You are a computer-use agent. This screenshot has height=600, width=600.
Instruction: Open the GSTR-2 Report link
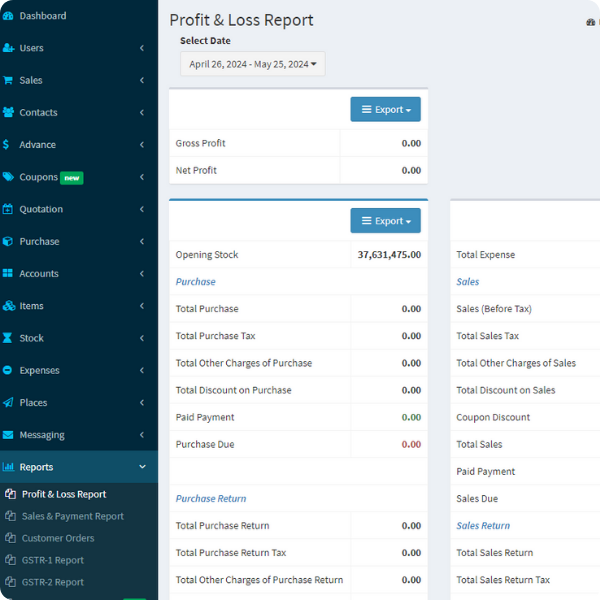[x=52, y=582]
